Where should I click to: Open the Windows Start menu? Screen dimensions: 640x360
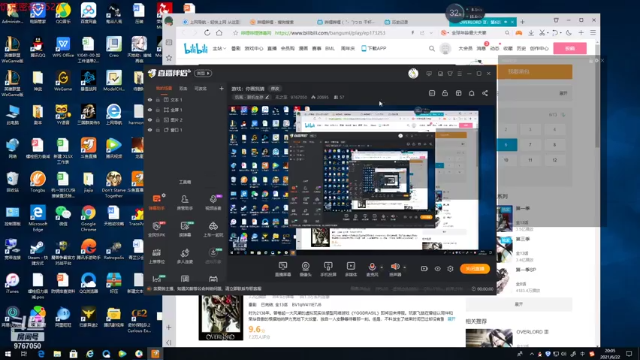tap(7, 354)
